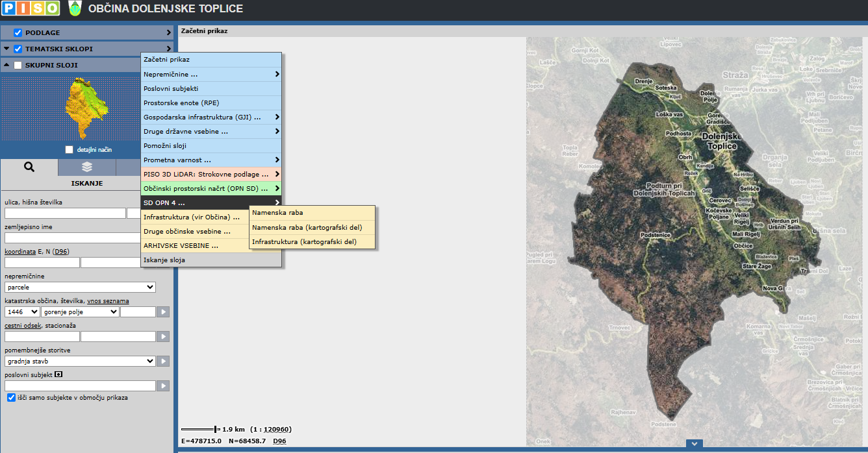868x453 pixels.
Task: Click the PISO logo in header
Action: [30, 8]
